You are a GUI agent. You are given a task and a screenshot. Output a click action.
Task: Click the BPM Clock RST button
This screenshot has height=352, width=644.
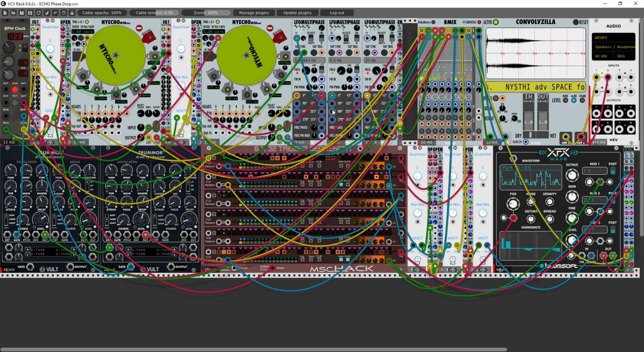pyautogui.click(x=15, y=103)
